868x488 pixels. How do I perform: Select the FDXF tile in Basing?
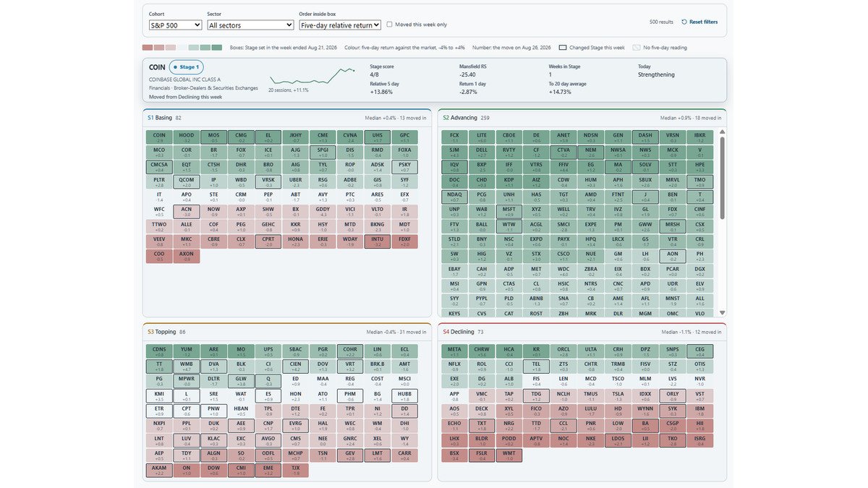[x=404, y=241]
